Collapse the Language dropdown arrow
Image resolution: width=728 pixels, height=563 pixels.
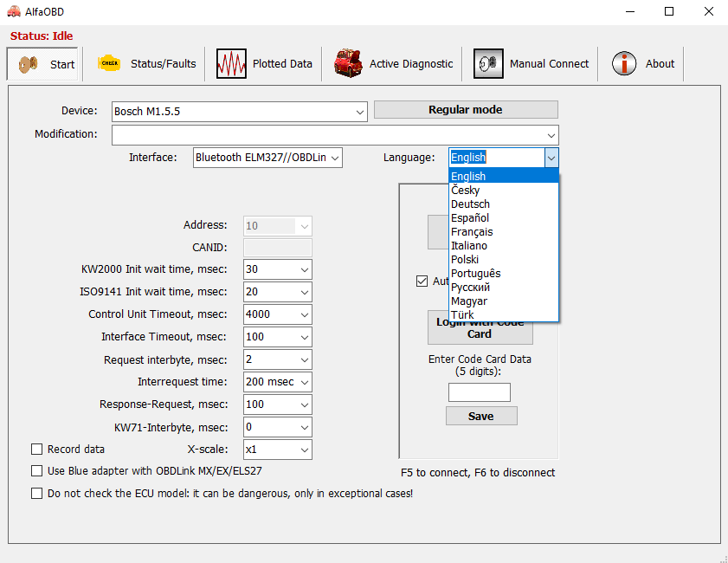point(551,158)
